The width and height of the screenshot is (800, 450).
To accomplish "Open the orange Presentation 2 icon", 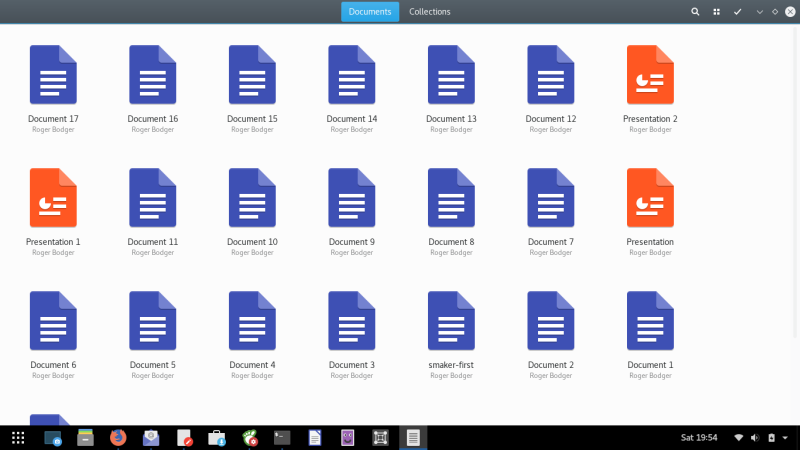I will pyautogui.click(x=650, y=74).
